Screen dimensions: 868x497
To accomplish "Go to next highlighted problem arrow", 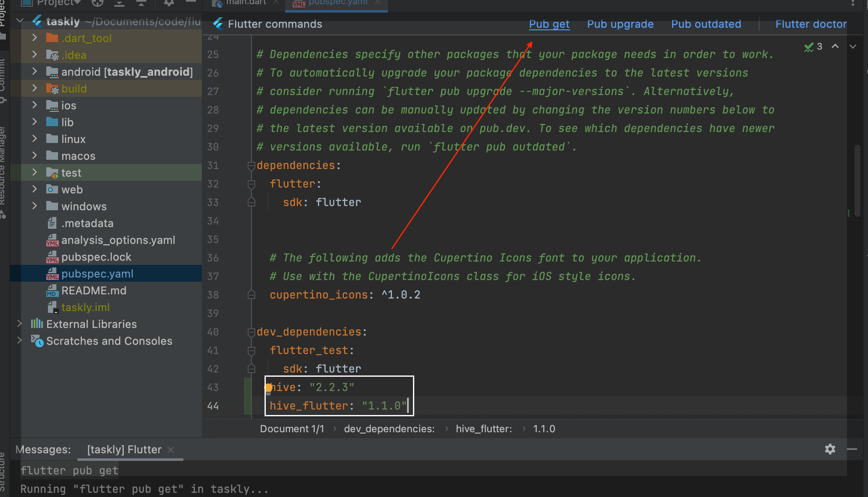I will pos(853,47).
